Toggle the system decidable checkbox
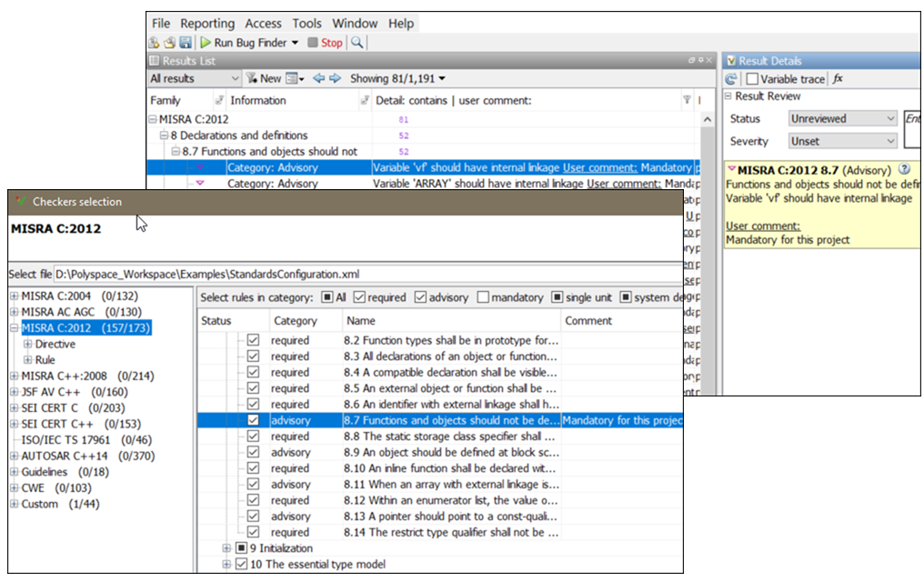This screenshot has width=924, height=582. (x=626, y=297)
